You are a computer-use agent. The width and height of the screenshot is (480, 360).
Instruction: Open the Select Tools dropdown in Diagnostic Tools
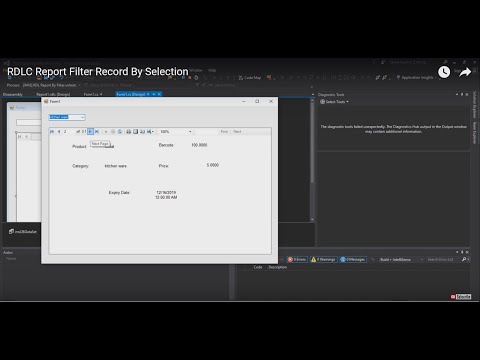pos(334,102)
